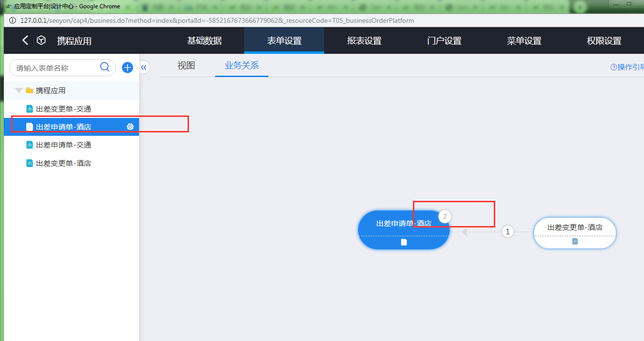Click form icon of 出差申请单-交通 row
This screenshot has height=341, width=644.
30,145
